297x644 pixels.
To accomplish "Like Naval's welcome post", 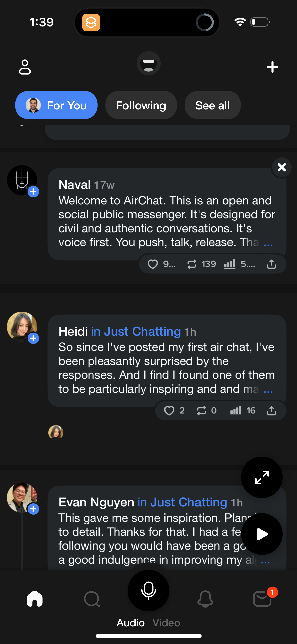I will 153,264.
